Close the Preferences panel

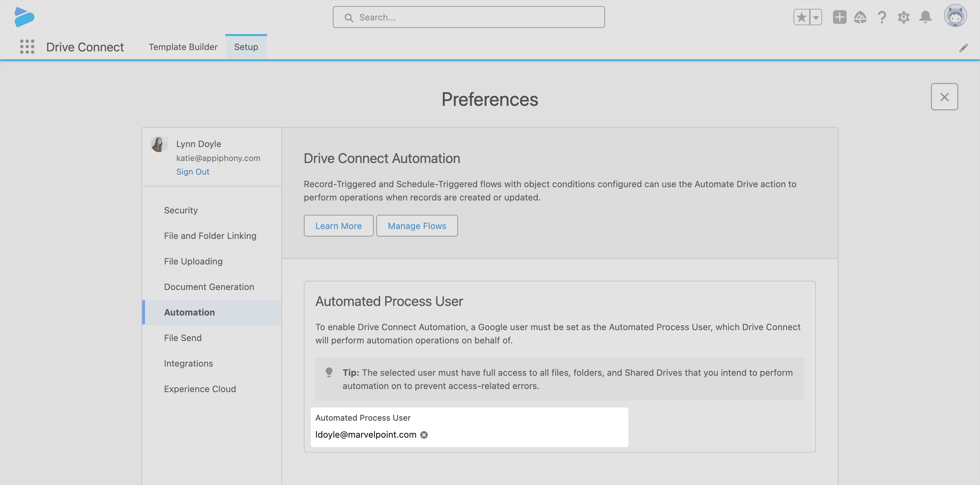944,97
